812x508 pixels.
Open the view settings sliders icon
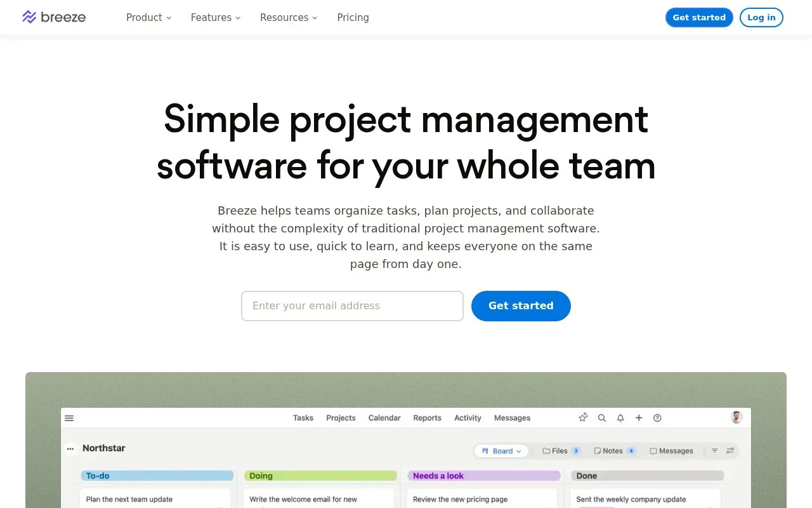(x=730, y=451)
